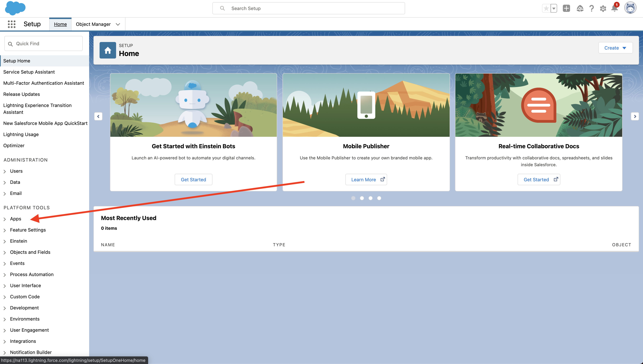643x364 pixels.
Task: Open Service Setup Assistant
Action: pos(29,72)
